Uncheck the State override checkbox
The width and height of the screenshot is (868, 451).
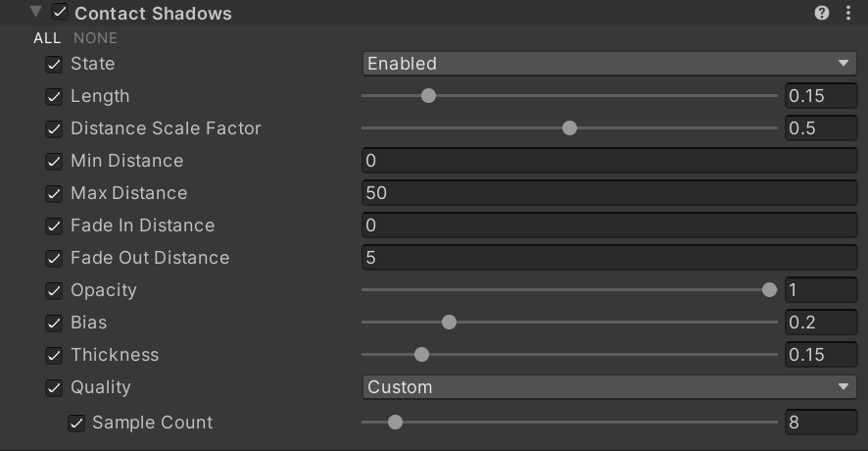[54, 65]
